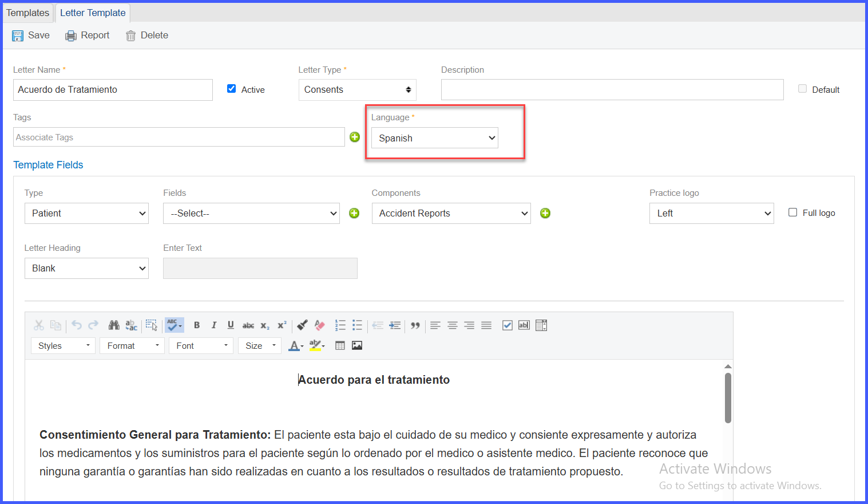Image resolution: width=868 pixels, height=504 pixels.
Task: Open the Letter Heading dropdown set to Blank
Action: coord(86,268)
